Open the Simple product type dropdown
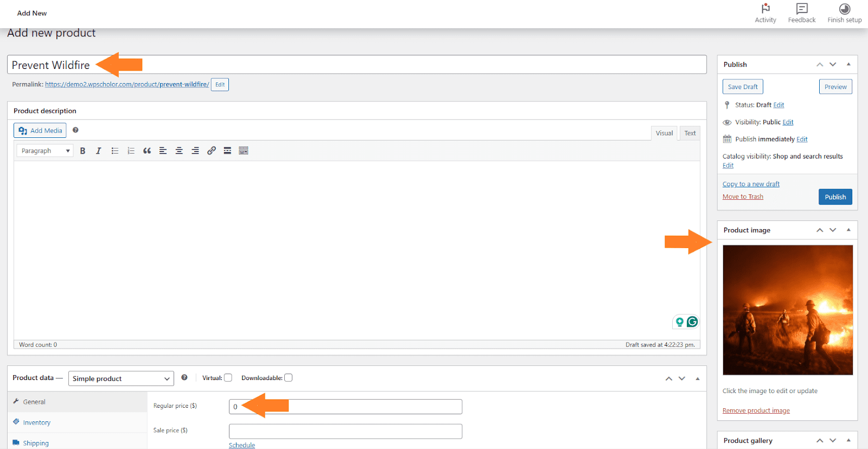The image size is (868, 449). (x=121, y=378)
